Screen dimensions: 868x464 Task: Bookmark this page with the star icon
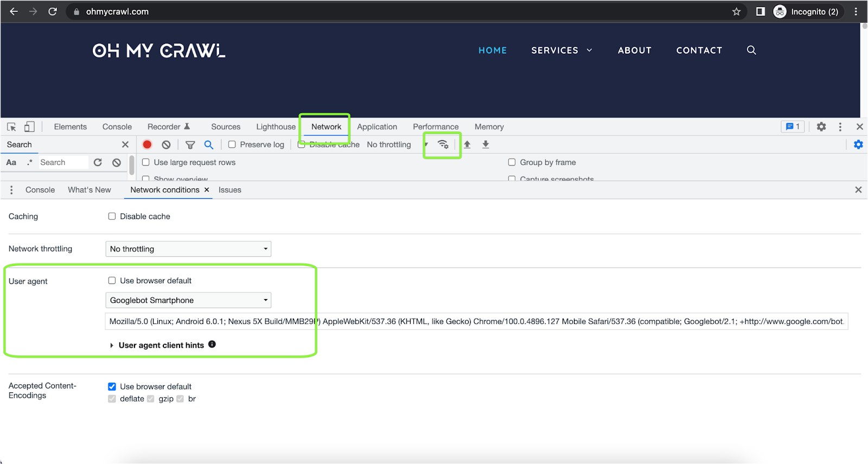[736, 11]
